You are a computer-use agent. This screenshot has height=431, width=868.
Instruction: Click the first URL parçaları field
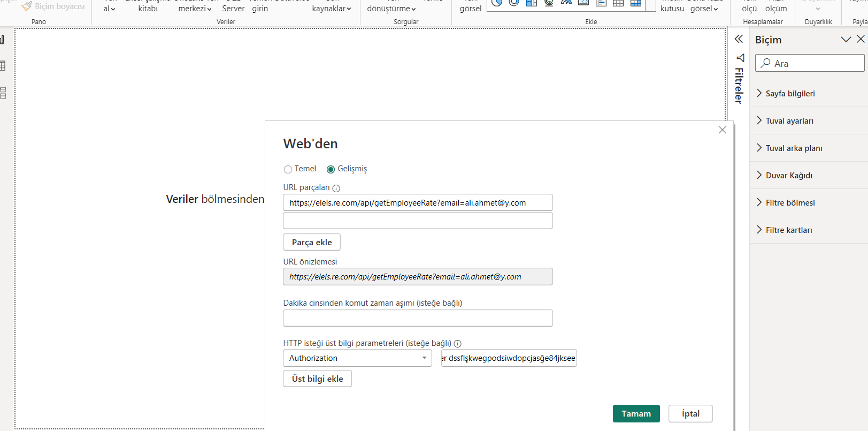click(x=418, y=202)
